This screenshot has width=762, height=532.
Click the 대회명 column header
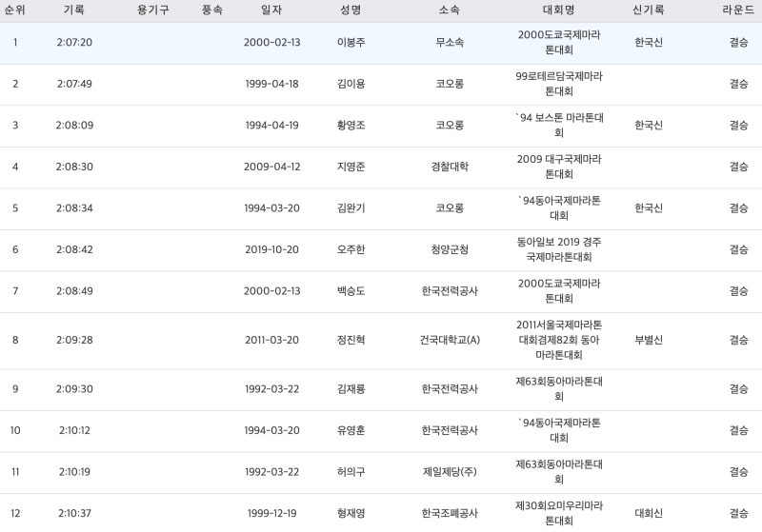[x=559, y=10]
